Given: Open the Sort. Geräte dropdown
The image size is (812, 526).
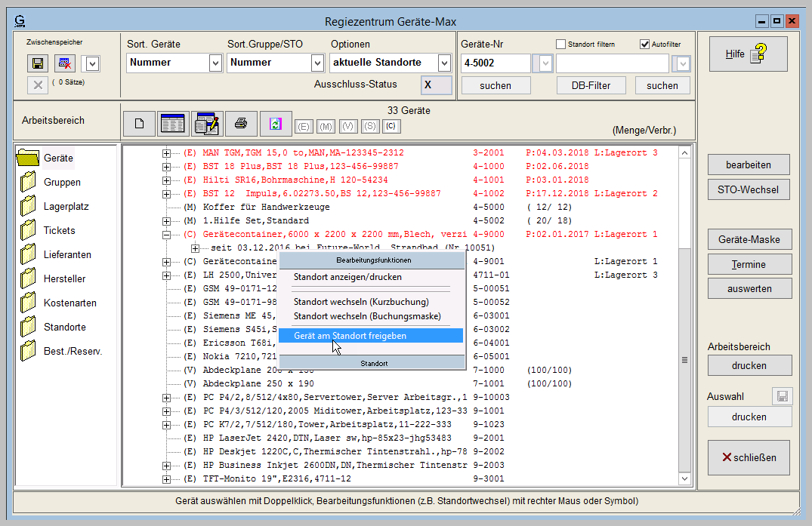Looking at the screenshot, I should point(215,63).
